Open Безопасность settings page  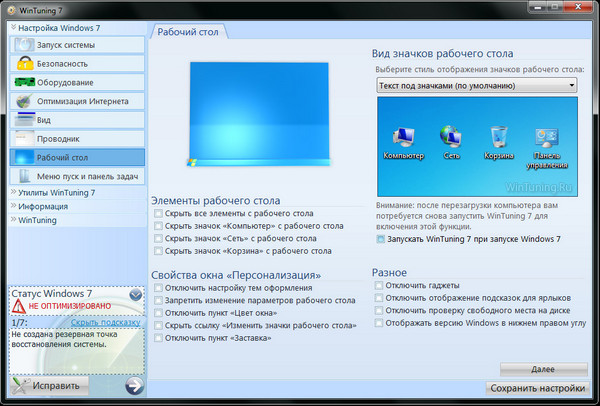click(77, 64)
